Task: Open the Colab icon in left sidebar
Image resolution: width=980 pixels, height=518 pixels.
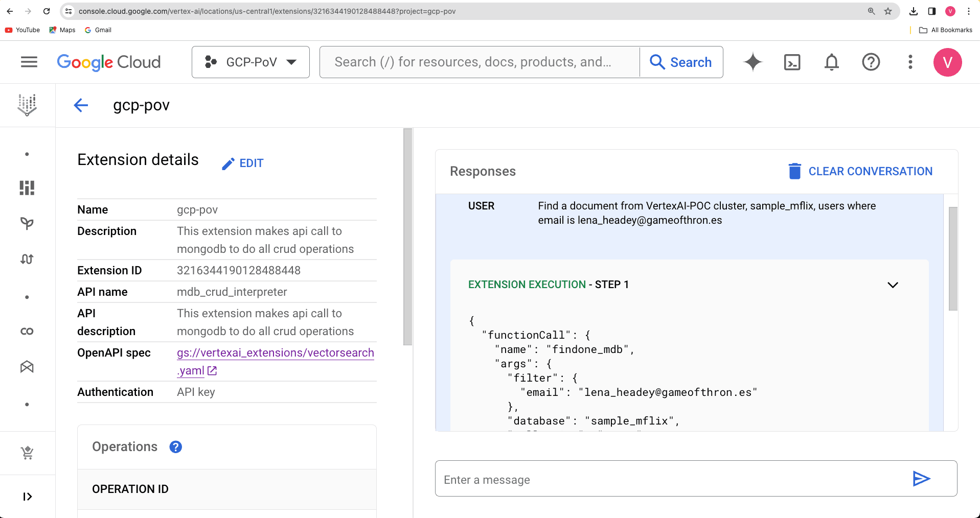Action: [27, 331]
